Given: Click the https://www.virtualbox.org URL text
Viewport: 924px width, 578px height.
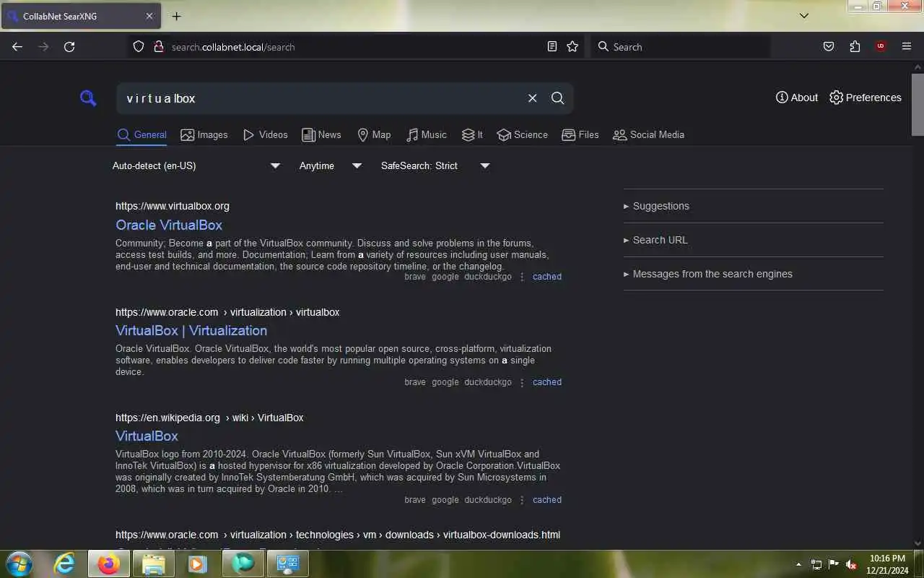Looking at the screenshot, I should coord(173,206).
